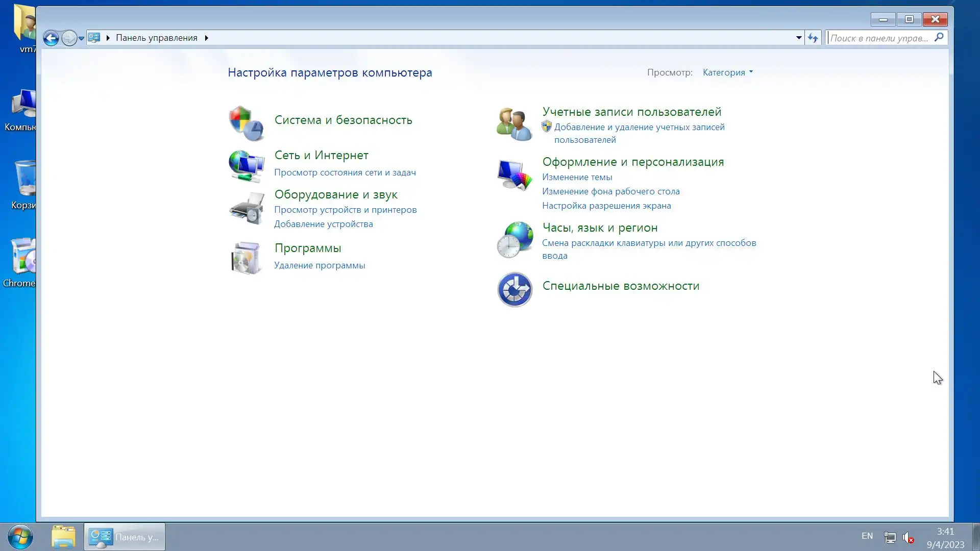Click the Hardware and Sound printer icon
The height and width of the screenshot is (551, 980).
(x=247, y=208)
